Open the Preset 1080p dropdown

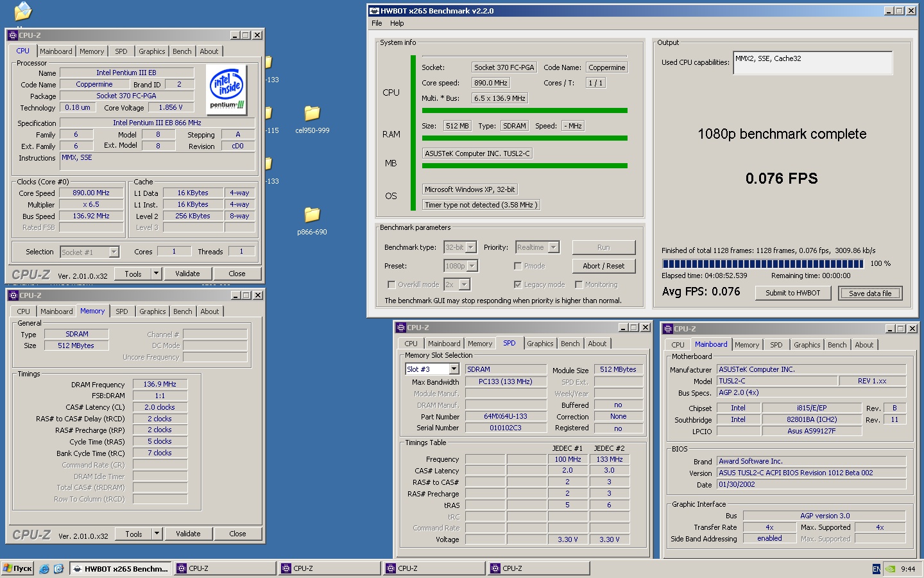pyautogui.click(x=472, y=266)
